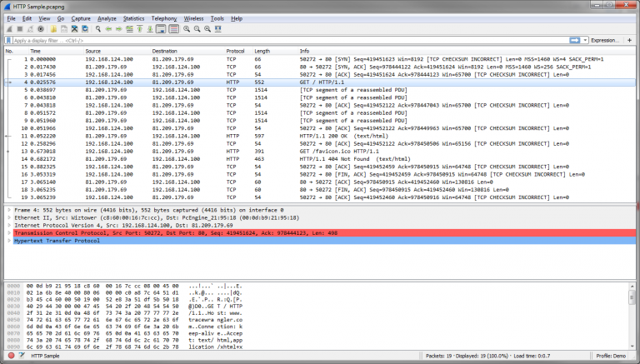Click the zoom in toolbar icon

[x=186, y=28]
